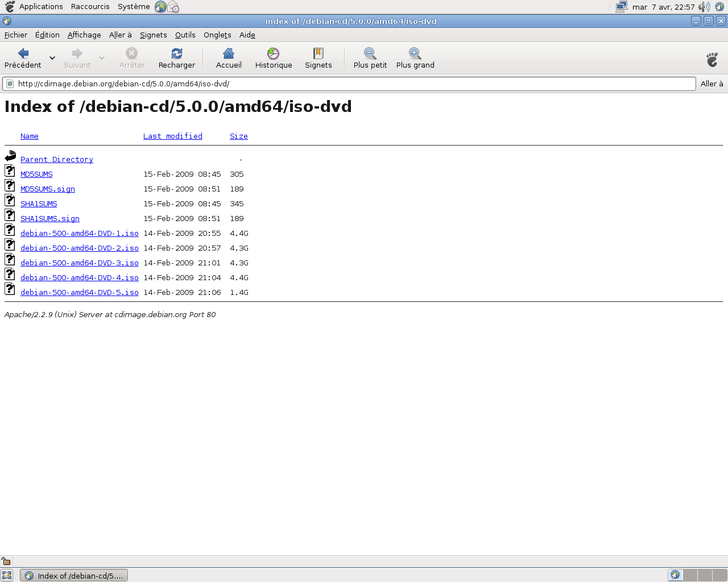This screenshot has height=582, width=728.
Task: Select taskbar window Index of /debian-cd/5....
Action: click(74, 575)
